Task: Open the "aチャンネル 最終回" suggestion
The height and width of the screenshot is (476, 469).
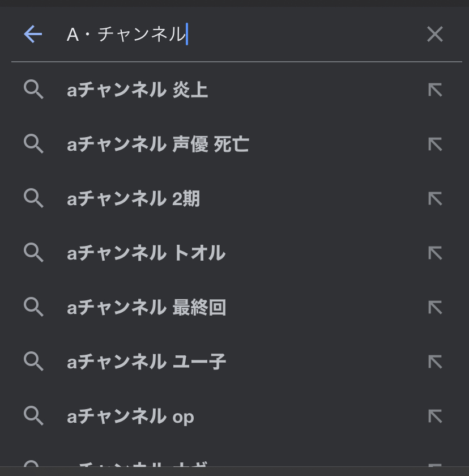Action: coord(147,308)
